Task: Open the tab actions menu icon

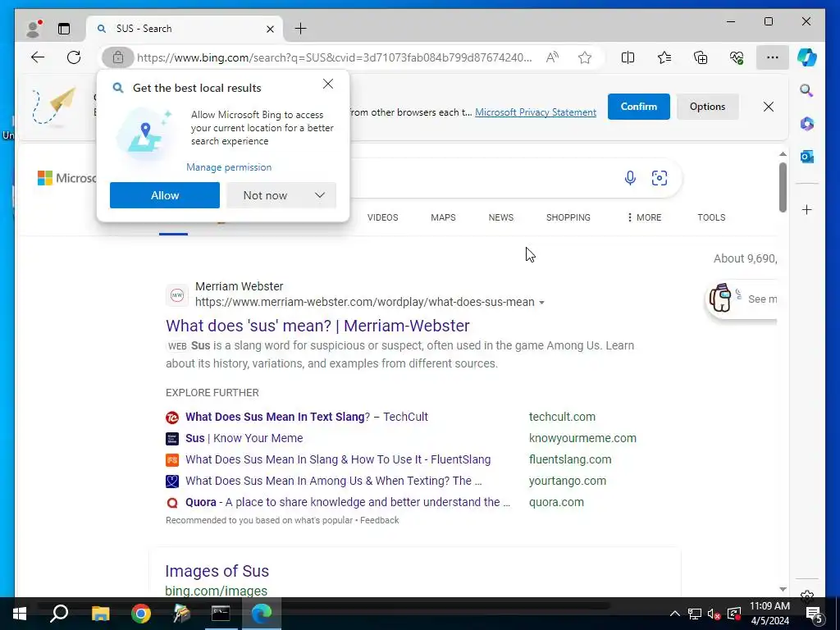Action: click(x=64, y=29)
